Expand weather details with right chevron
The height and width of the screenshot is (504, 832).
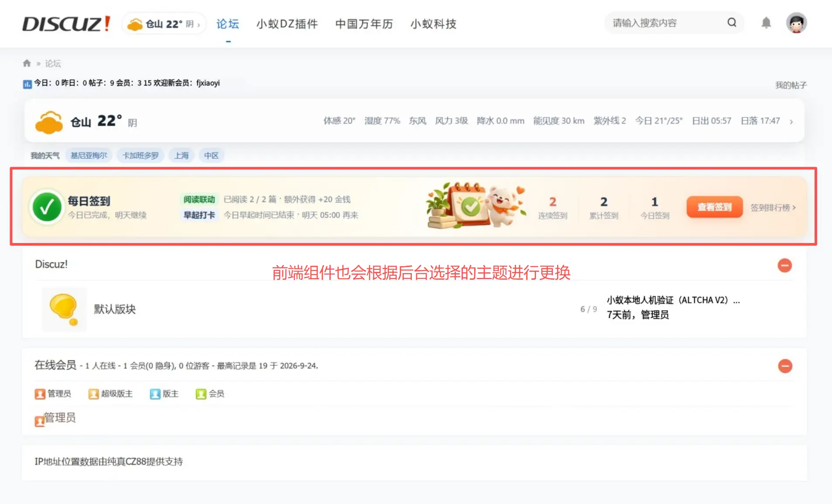(791, 122)
